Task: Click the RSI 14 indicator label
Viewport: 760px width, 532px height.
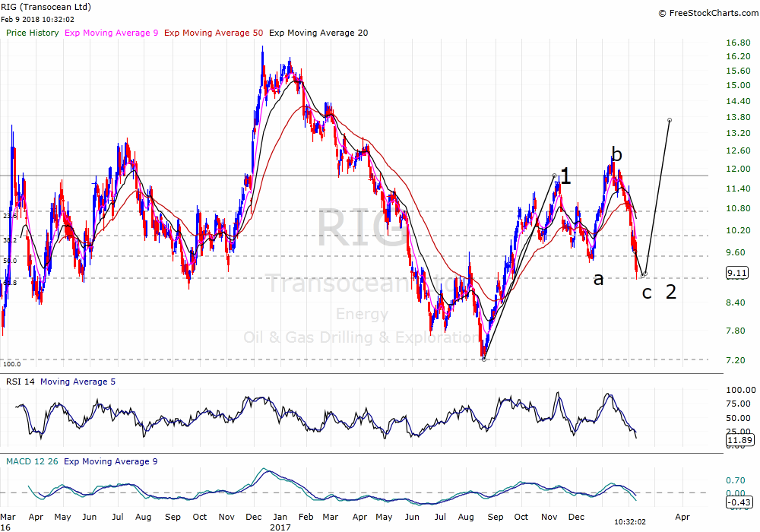Action: click(21, 382)
